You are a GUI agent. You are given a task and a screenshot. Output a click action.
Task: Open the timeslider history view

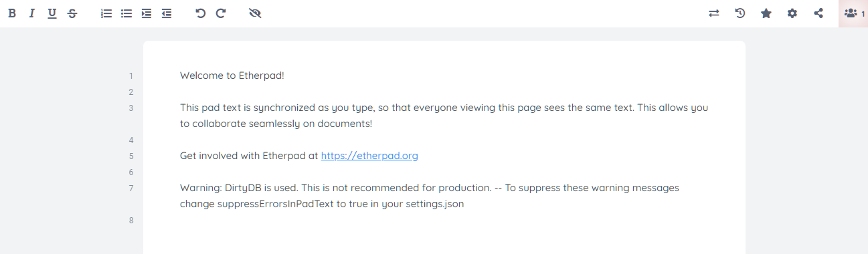pos(740,13)
